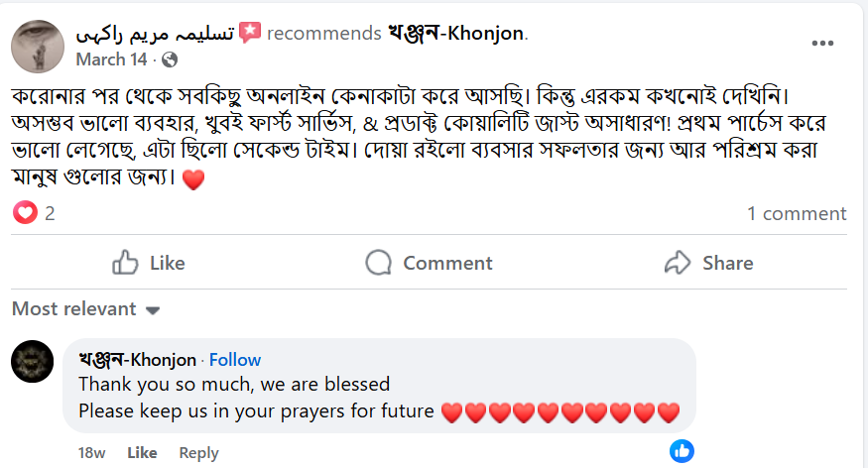Click the public globe privacy icon
The image size is (868, 468).
[x=170, y=59]
